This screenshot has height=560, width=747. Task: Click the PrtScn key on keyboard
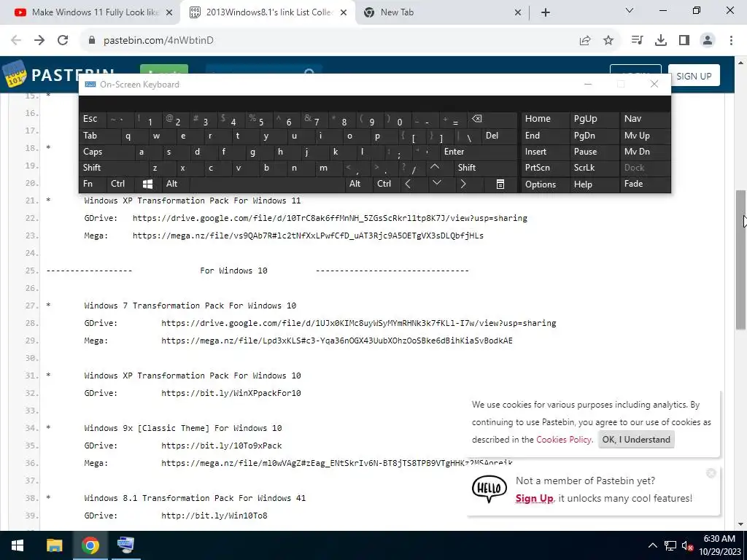(x=545, y=168)
